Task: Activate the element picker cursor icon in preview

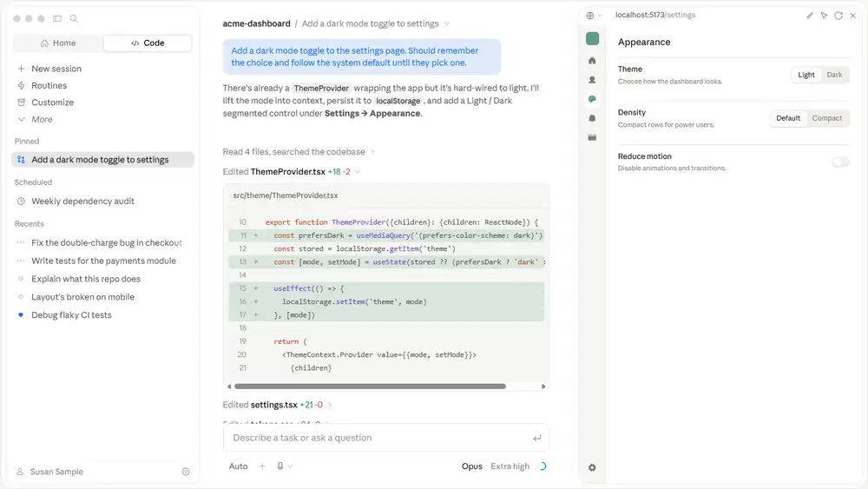Action: click(825, 16)
